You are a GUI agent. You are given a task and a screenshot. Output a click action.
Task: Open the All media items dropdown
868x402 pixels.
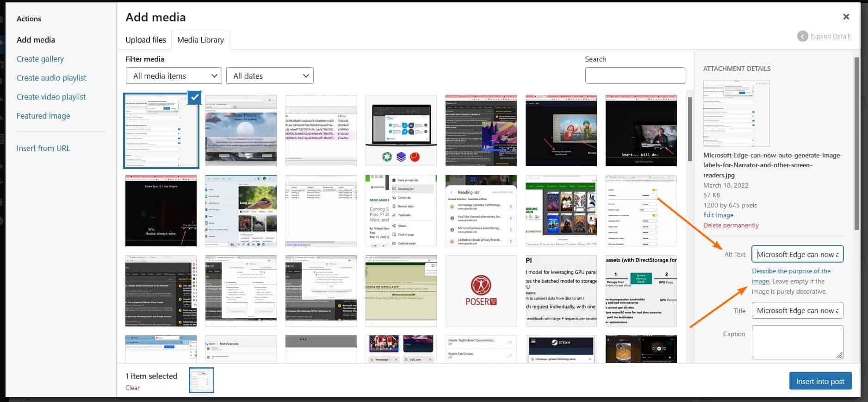(174, 76)
